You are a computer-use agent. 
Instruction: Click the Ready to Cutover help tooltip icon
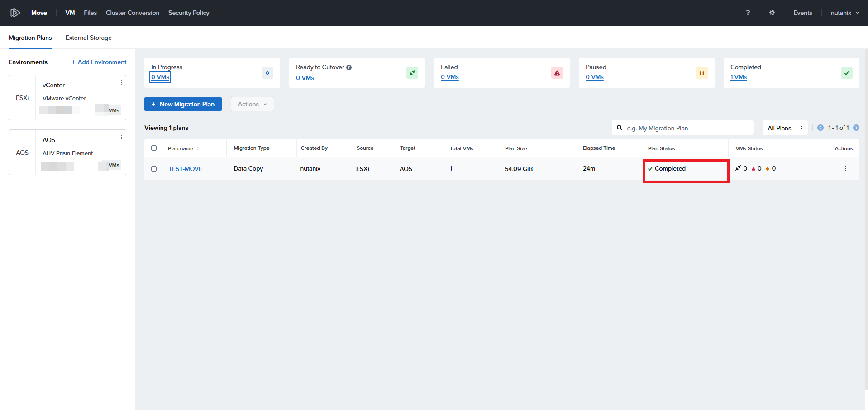pos(349,67)
